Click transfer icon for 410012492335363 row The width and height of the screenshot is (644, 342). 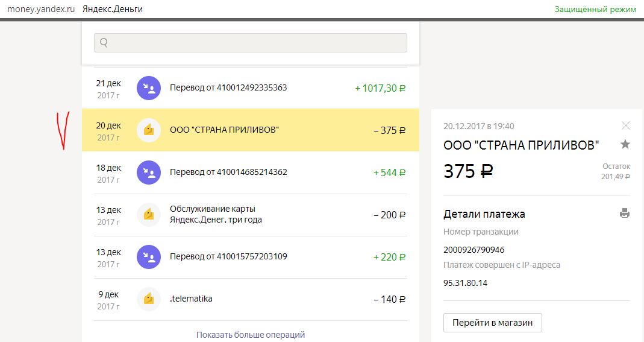[149, 88]
